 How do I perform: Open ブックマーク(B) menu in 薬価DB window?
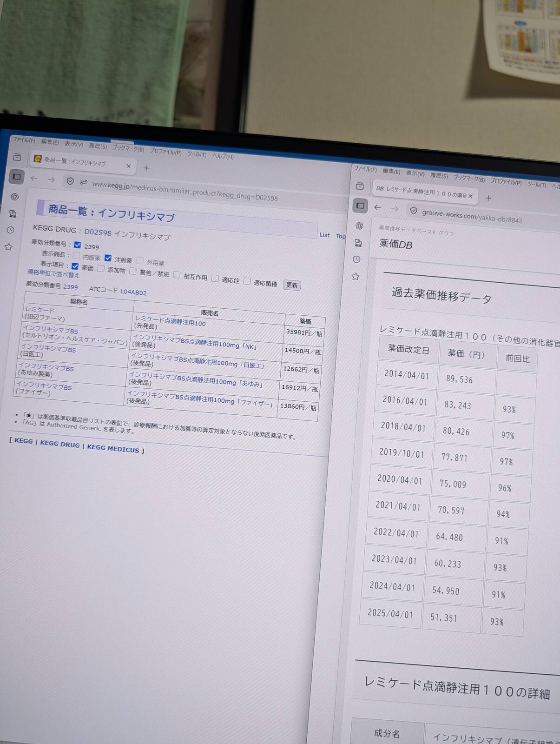pos(469,179)
